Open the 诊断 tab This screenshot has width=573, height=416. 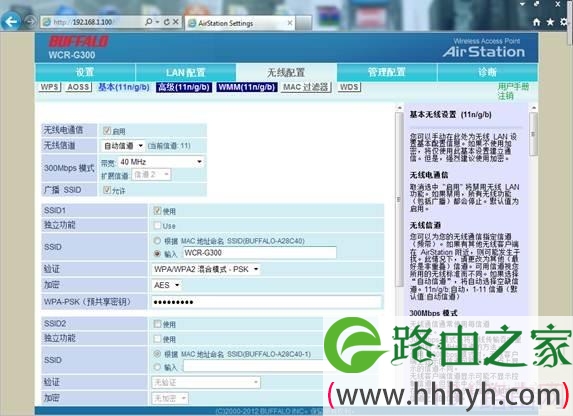(487, 72)
